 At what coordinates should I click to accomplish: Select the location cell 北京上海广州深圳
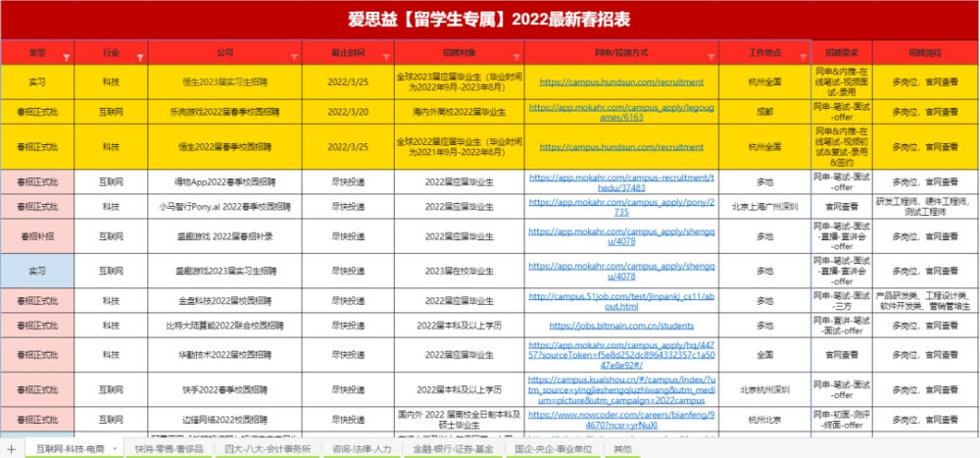coord(765,207)
